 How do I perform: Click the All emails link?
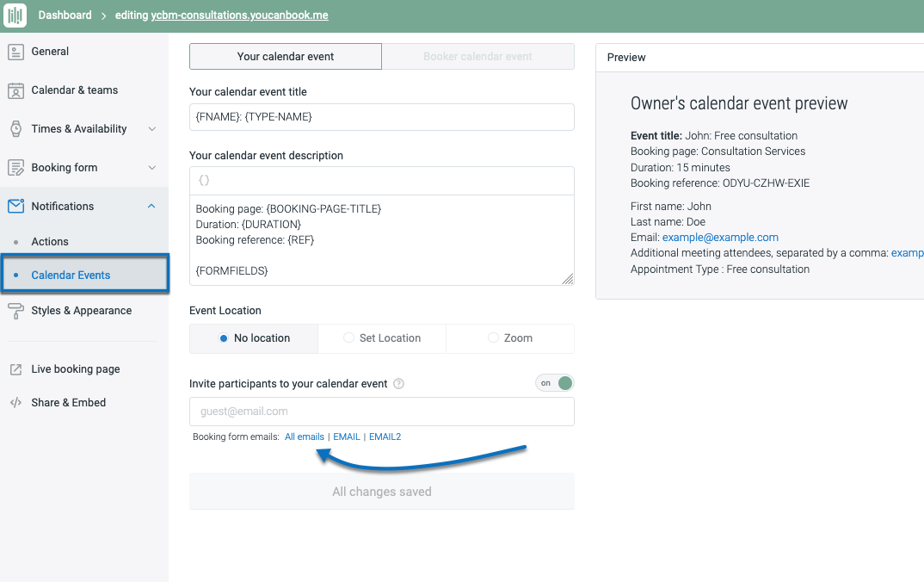pos(305,436)
